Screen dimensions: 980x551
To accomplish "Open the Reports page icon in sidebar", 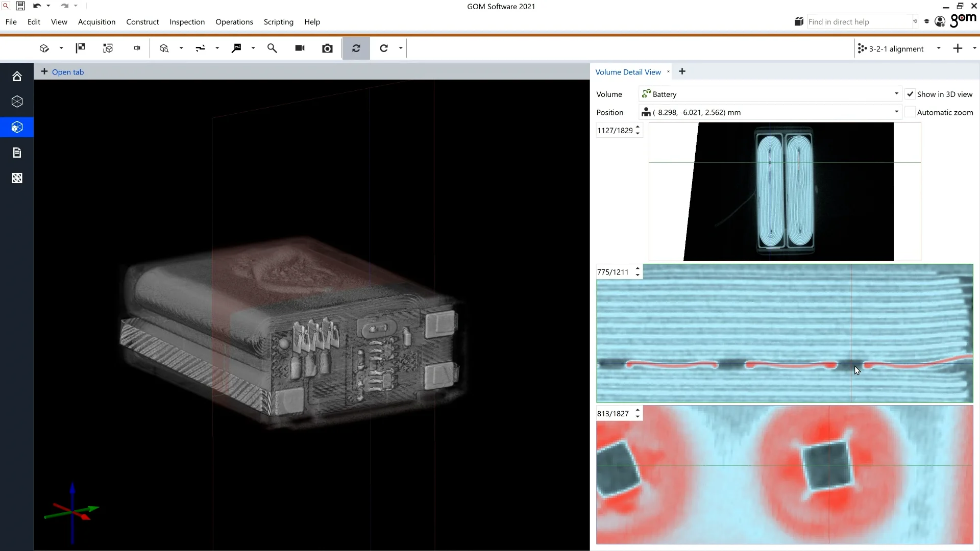I will point(17,152).
